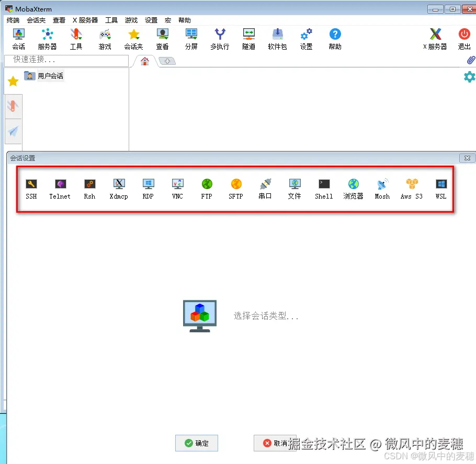Open the 会话 (Session) toolbar icon
Image resolution: width=476 pixels, height=464 pixels.
coord(18,39)
